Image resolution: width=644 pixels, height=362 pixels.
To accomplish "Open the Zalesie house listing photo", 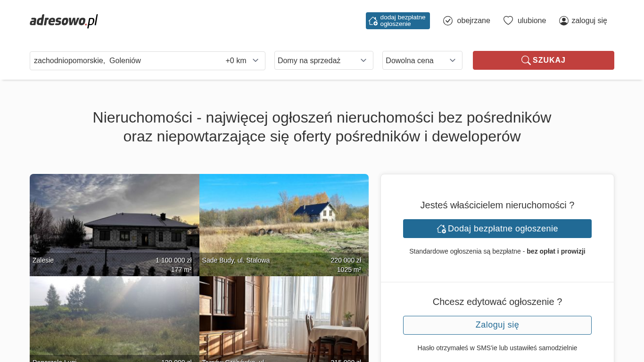I will [x=115, y=222].
